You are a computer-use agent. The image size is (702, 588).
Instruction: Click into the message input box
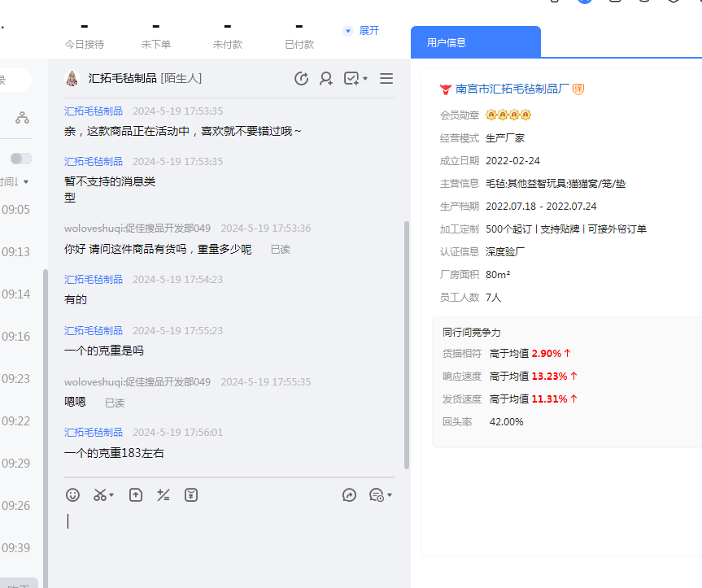coord(228,537)
